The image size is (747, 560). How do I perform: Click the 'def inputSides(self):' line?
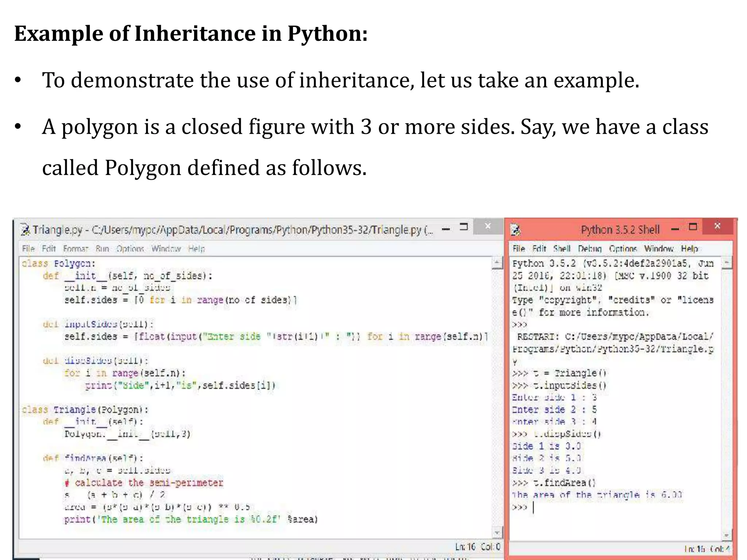pos(98,324)
